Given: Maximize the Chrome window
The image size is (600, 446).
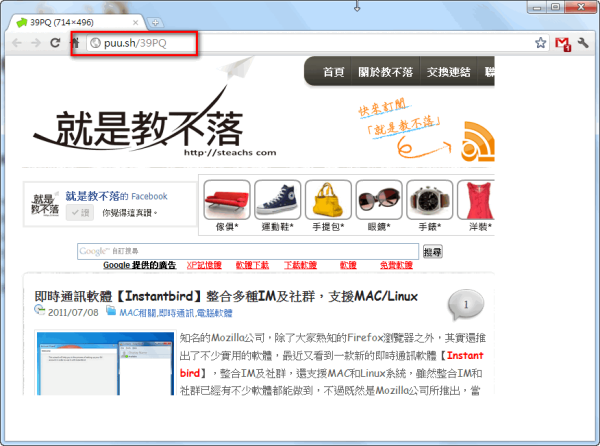Looking at the screenshot, I should 555,7.
